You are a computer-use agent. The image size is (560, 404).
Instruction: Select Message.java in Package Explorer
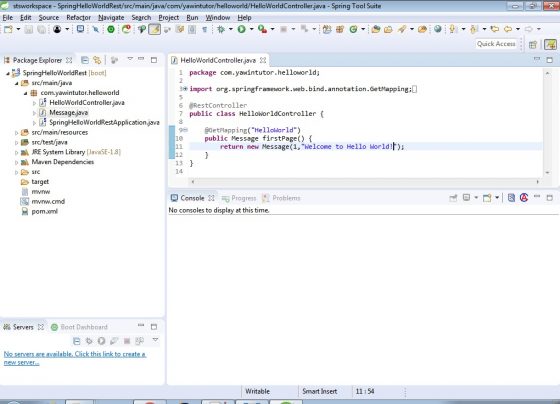68,113
